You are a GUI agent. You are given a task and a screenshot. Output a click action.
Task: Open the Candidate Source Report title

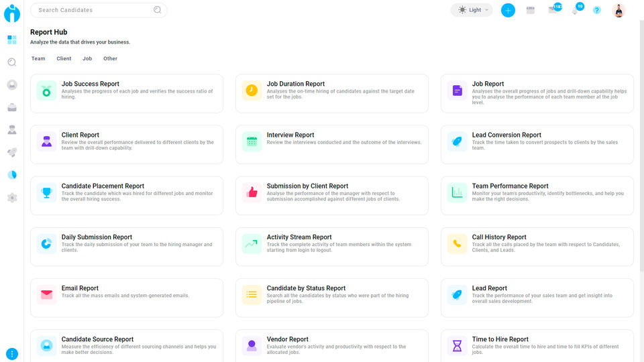[x=97, y=339]
